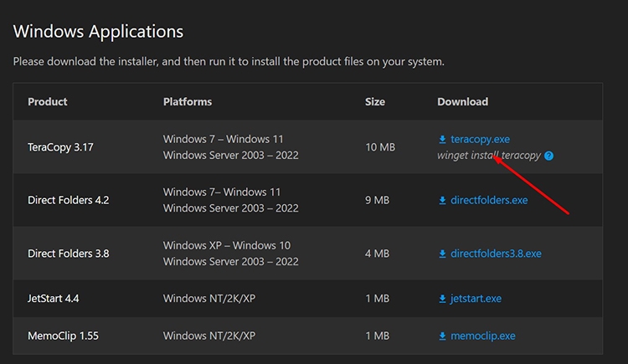Download directfolders.exe installer

point(489,200)
